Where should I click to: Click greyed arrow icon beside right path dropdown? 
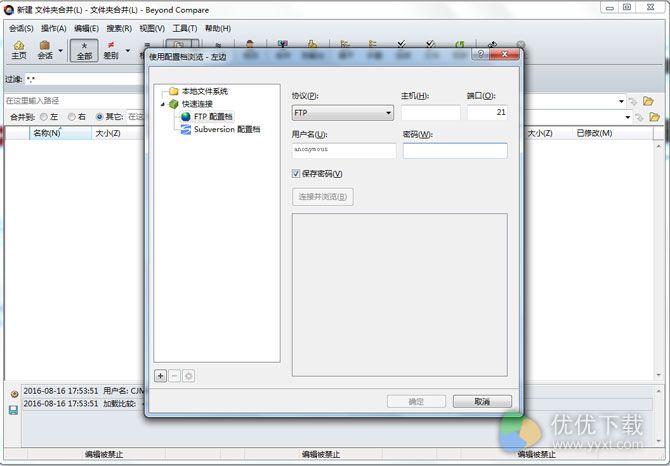[x=633, y=101]
